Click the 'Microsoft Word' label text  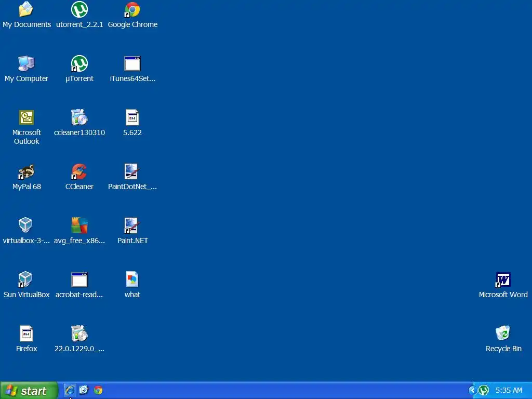pyautogui.click(x=503, y=295)
